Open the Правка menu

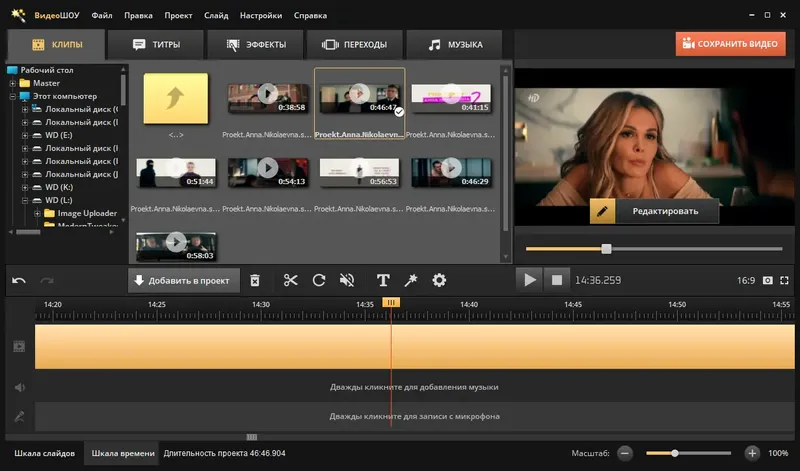[x=138, y=15]
